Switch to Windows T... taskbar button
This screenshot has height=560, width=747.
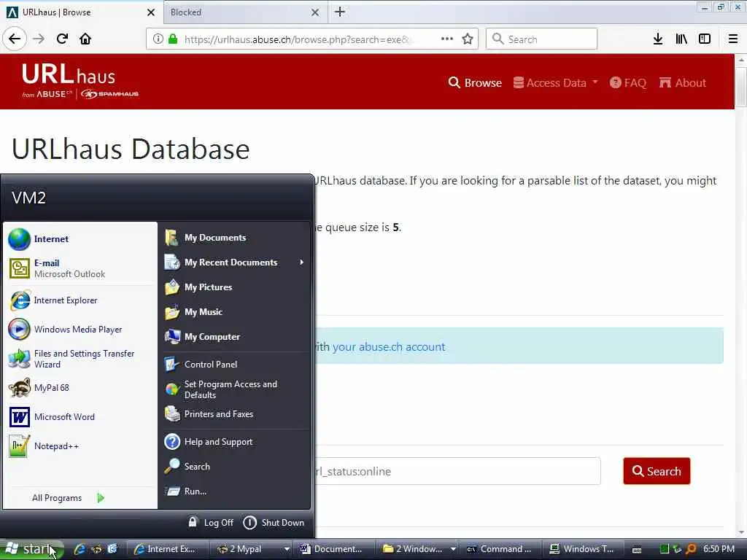pos(584,549)
